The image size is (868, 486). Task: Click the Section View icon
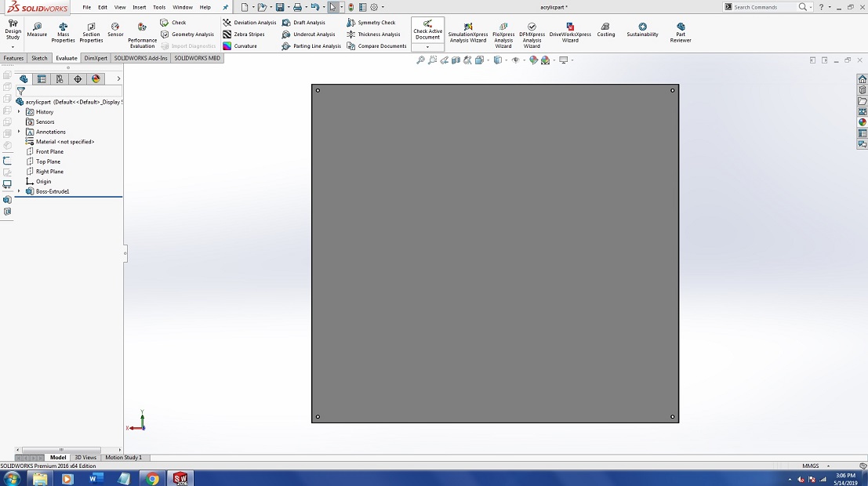point(456,60)
